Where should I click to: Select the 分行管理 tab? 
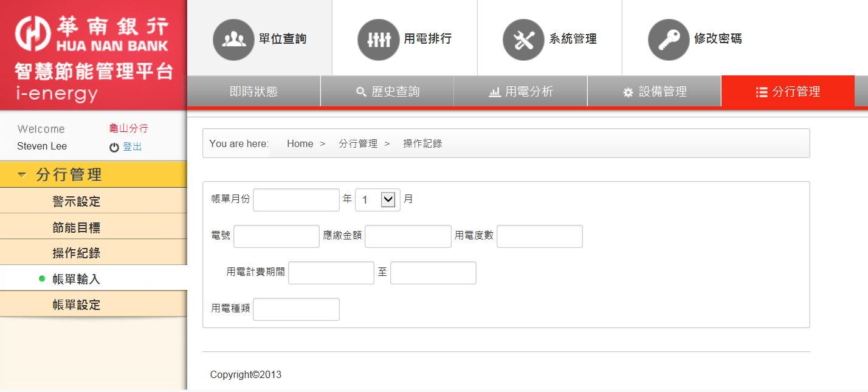coord(788,92)
